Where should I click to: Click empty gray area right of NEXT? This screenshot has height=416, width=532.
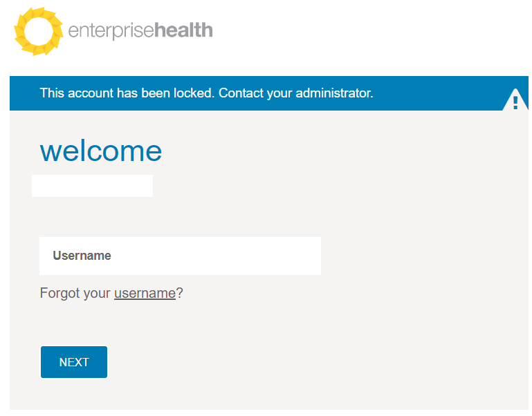[x=277, y=362]
